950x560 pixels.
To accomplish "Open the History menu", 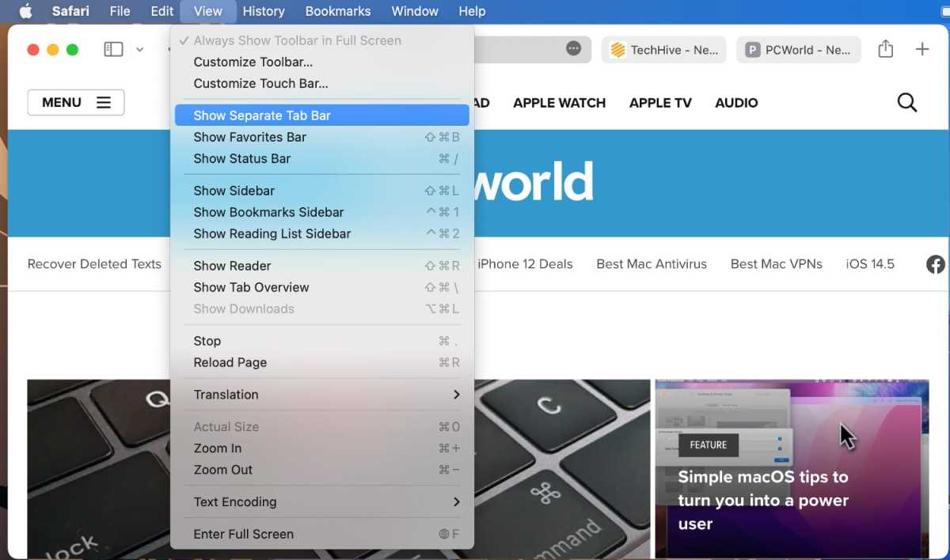I will pos(263,11).
